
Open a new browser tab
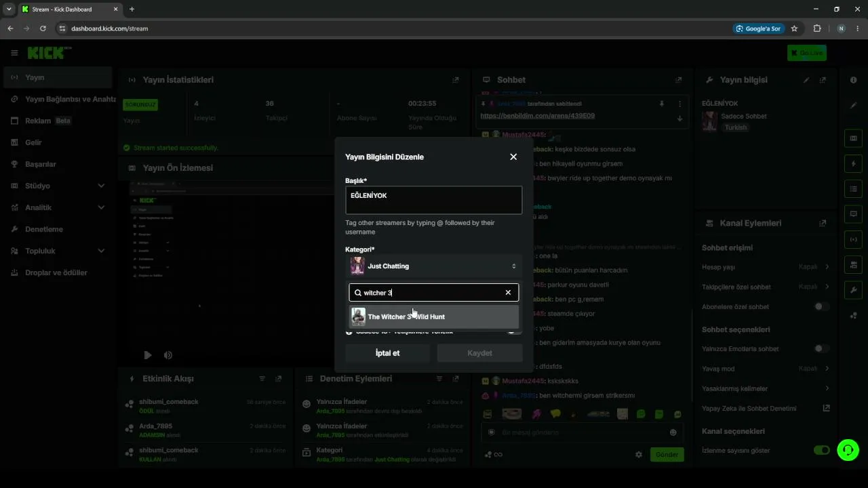tap(132, 9)
